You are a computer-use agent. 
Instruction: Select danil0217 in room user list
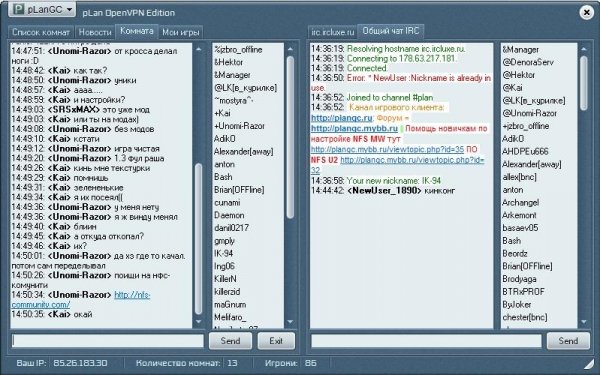231,228
